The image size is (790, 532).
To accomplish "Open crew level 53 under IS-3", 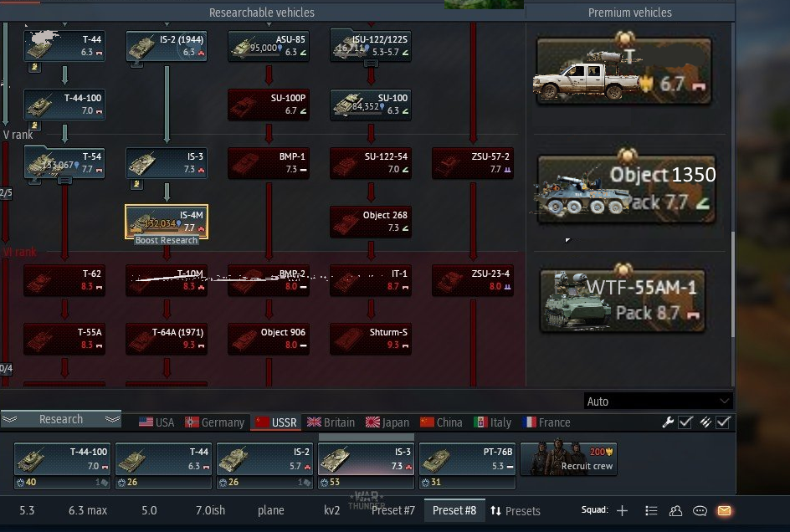I will click(330, 482).
